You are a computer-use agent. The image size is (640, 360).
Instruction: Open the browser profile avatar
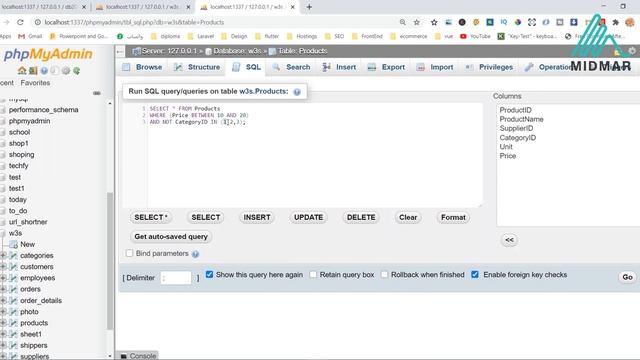click(x=630, y=22)
